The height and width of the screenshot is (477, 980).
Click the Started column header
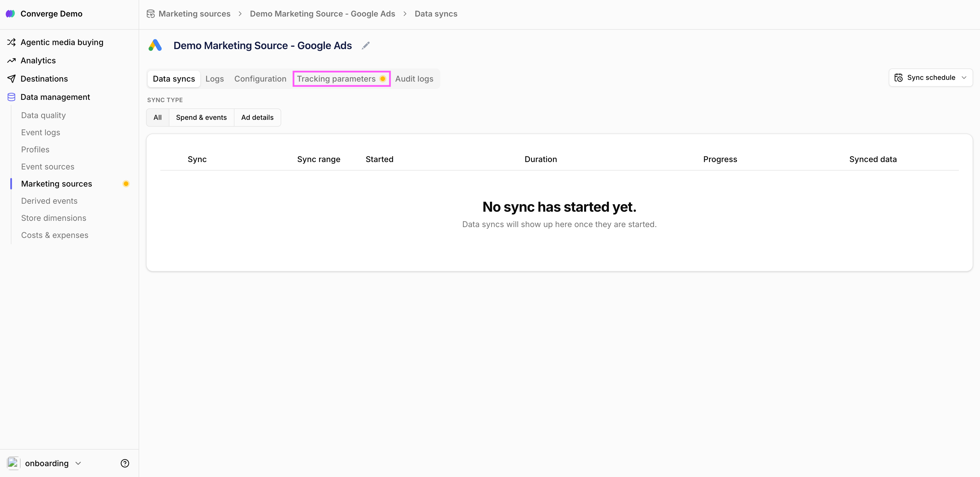click(379, 159)
